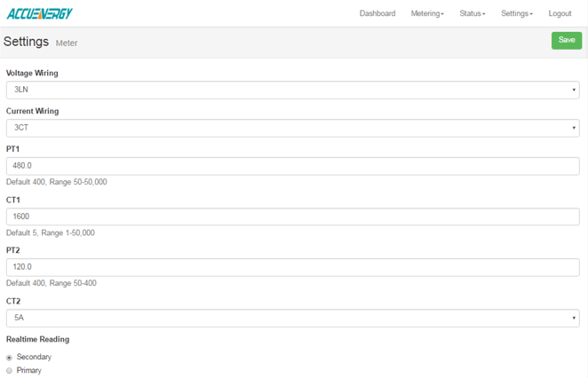Click the CT2 dropdown arrow
The width and height of the screenshot is (588, 378).
(x=574, y=318)
